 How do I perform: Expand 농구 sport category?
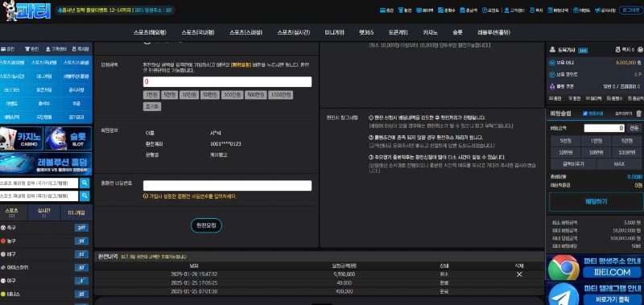coord(46,241)
